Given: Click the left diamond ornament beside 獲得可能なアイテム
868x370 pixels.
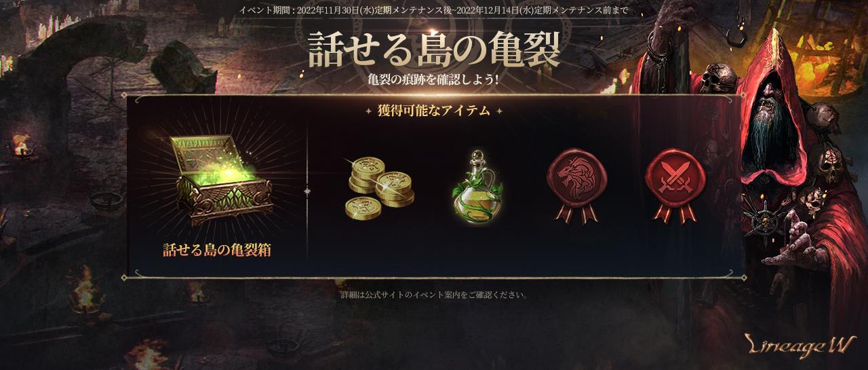Looking at the screenshot, I should click(x=369, y=111).
